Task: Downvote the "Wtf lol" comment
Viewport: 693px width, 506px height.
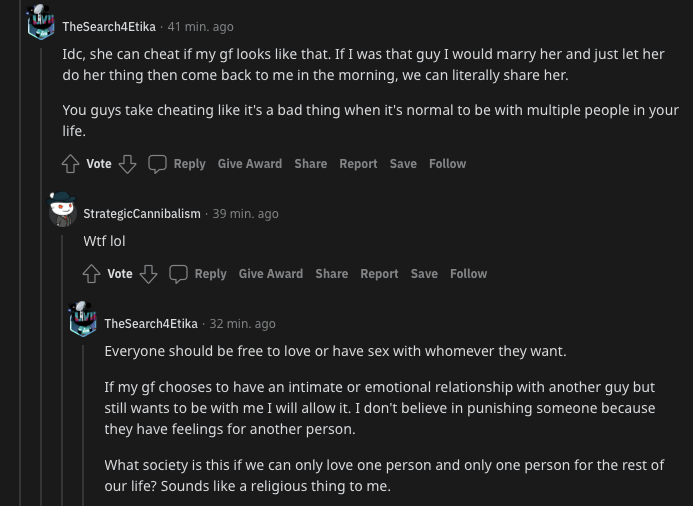Action: click(148, 274)
